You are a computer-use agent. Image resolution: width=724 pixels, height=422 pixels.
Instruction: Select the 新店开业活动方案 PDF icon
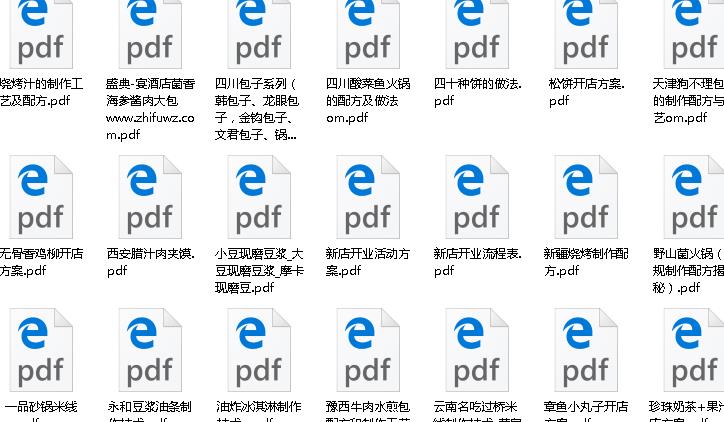pos(368,197)
